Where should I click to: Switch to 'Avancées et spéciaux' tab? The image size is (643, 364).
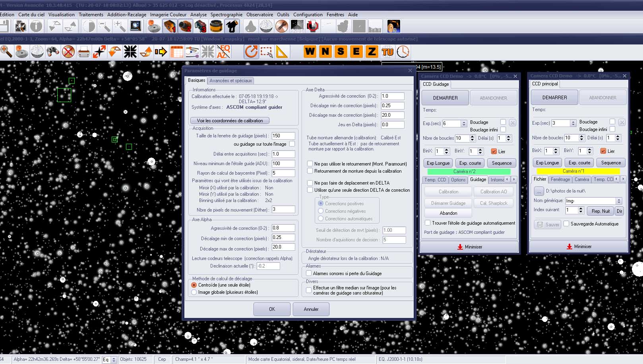(x=230, y=81)
